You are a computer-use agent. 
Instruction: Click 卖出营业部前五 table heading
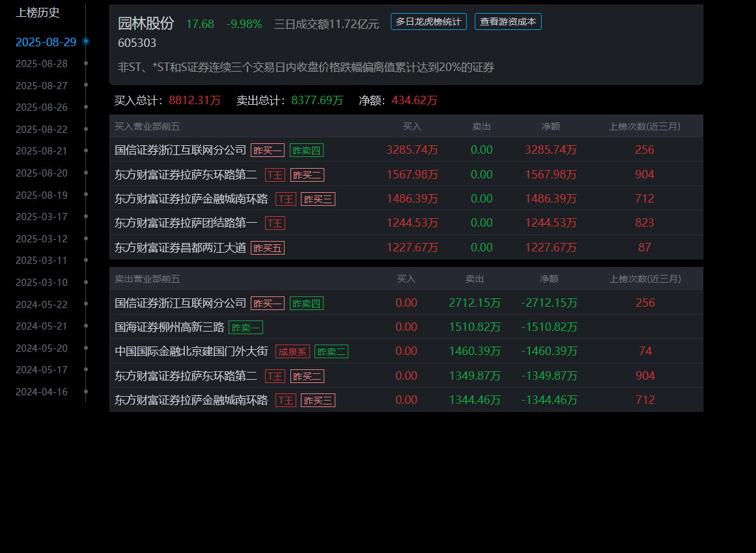click(147, 279)
